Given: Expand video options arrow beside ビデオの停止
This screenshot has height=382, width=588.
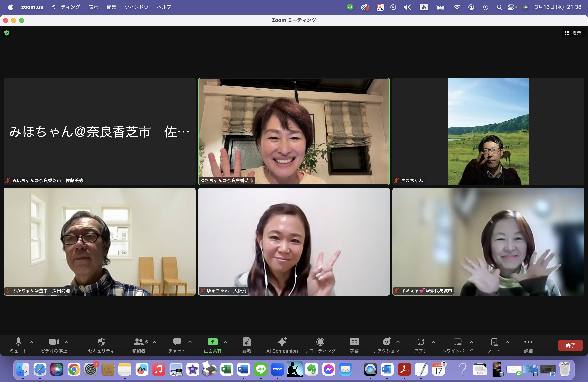Looking at the screenshot, I should (67, 342).
